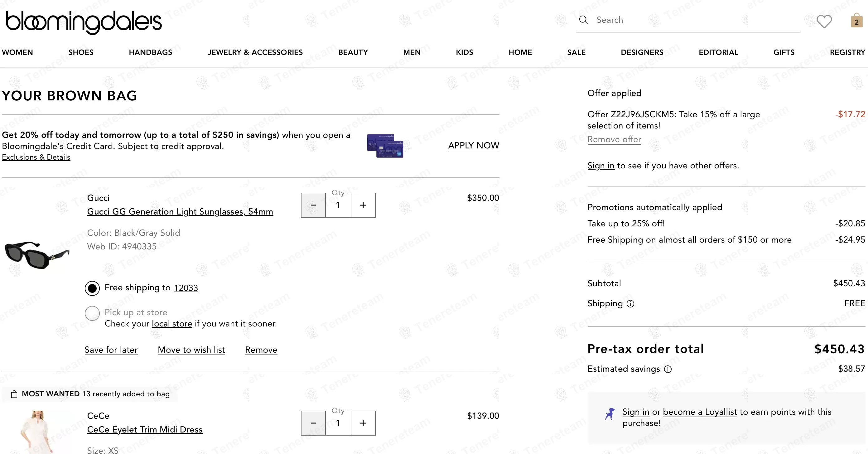Open the wish list heart icon
Image resolution: width=868 pixels, height=454 pixels.
824,22
